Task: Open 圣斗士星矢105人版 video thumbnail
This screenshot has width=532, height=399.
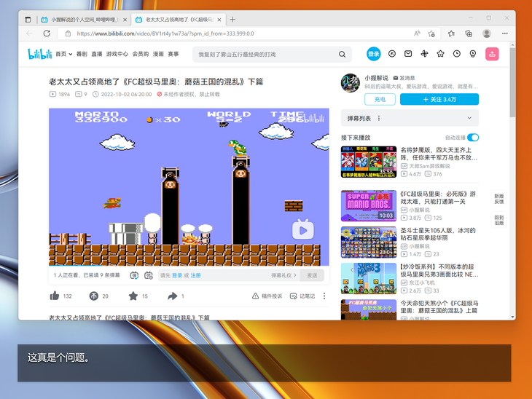Action: pos(369,242)
